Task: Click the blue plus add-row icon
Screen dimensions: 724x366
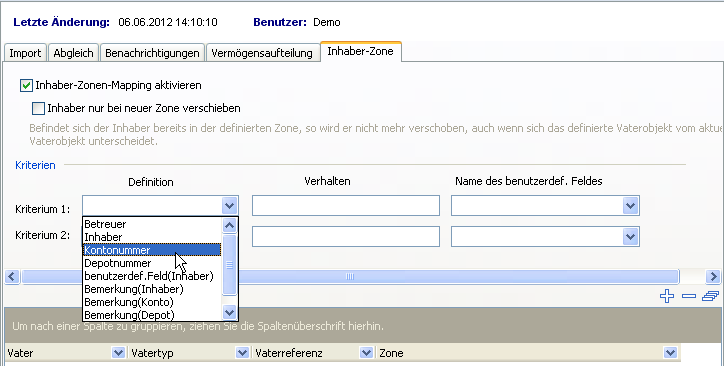Action: click(x=667, y=296)
